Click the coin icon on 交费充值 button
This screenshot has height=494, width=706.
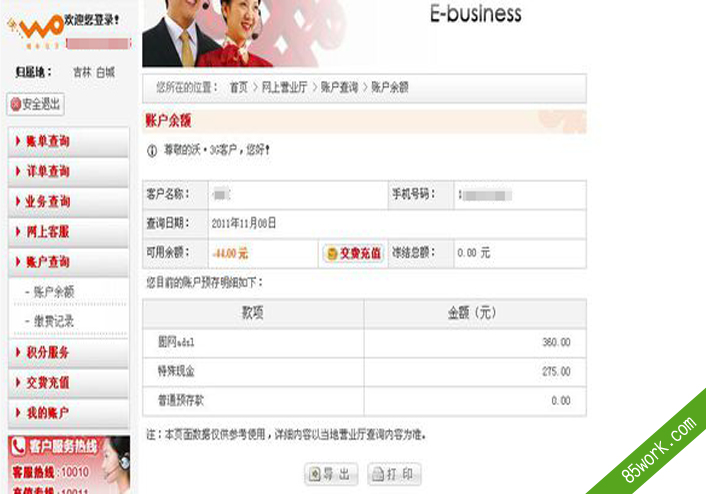click(x=332, y=254)
